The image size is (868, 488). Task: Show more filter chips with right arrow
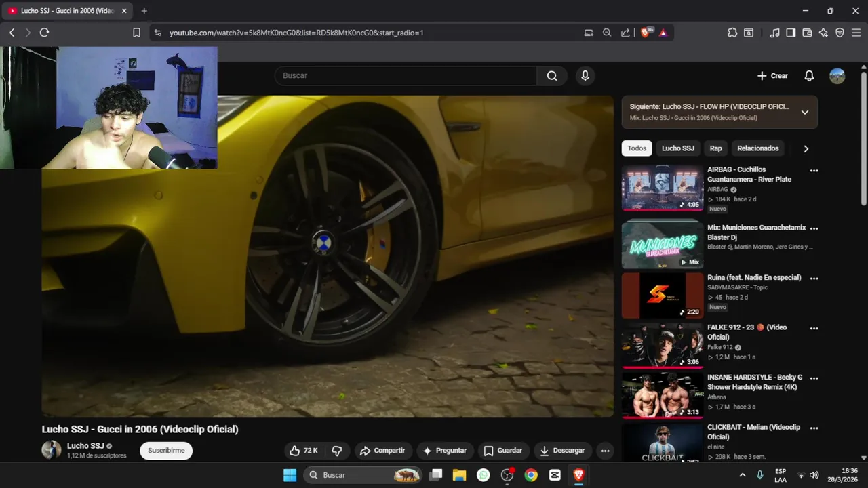tap(806, 148)
